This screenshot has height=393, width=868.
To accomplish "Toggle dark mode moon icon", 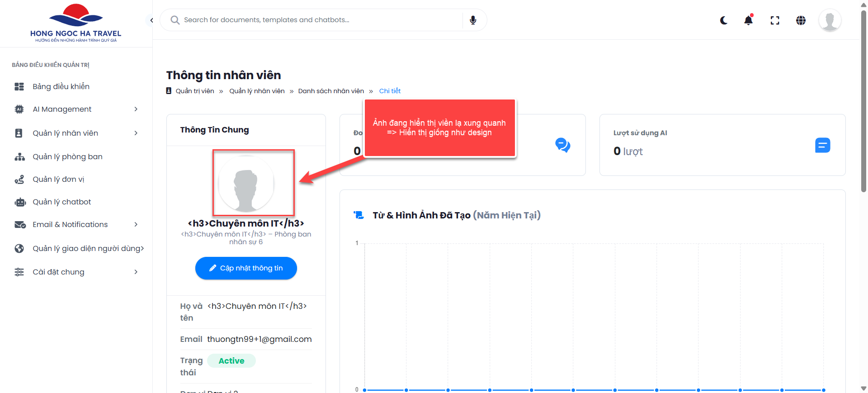I will click(724, 20).
